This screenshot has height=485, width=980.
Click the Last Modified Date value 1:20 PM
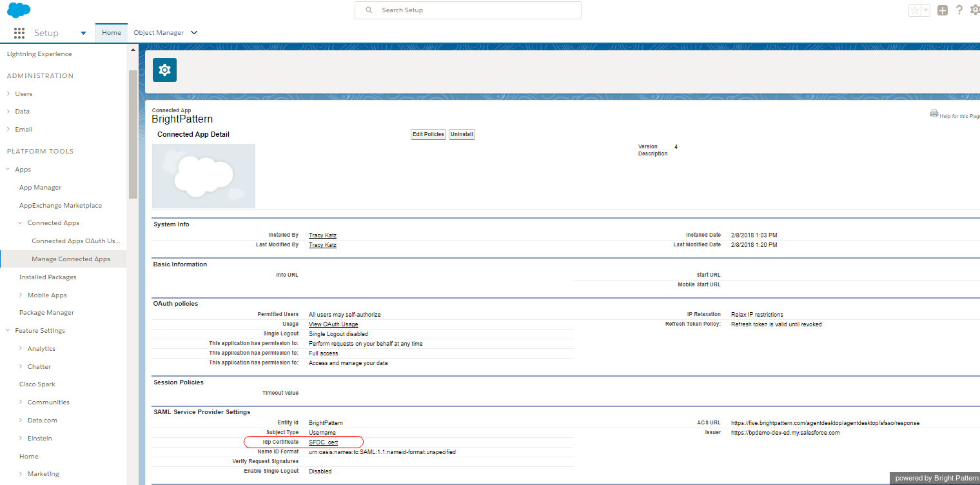754,245
